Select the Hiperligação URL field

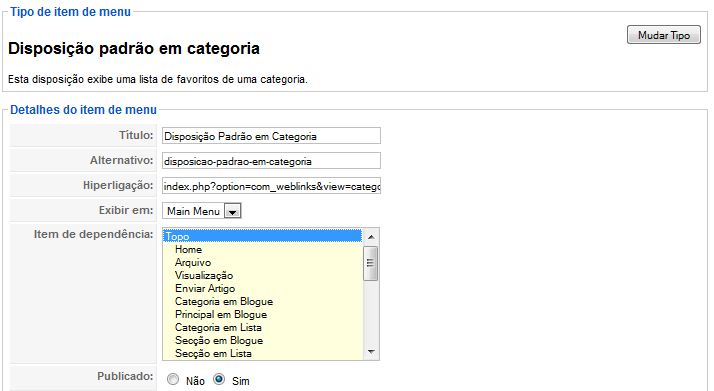[x=271, y=186]
